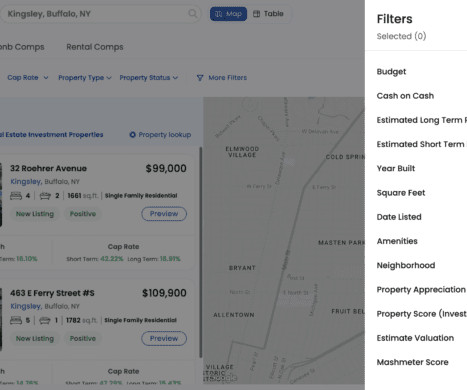This screenshot has height=390, width=467.
Task: Select the Year Built filter
Action: (x=396, y=169)
